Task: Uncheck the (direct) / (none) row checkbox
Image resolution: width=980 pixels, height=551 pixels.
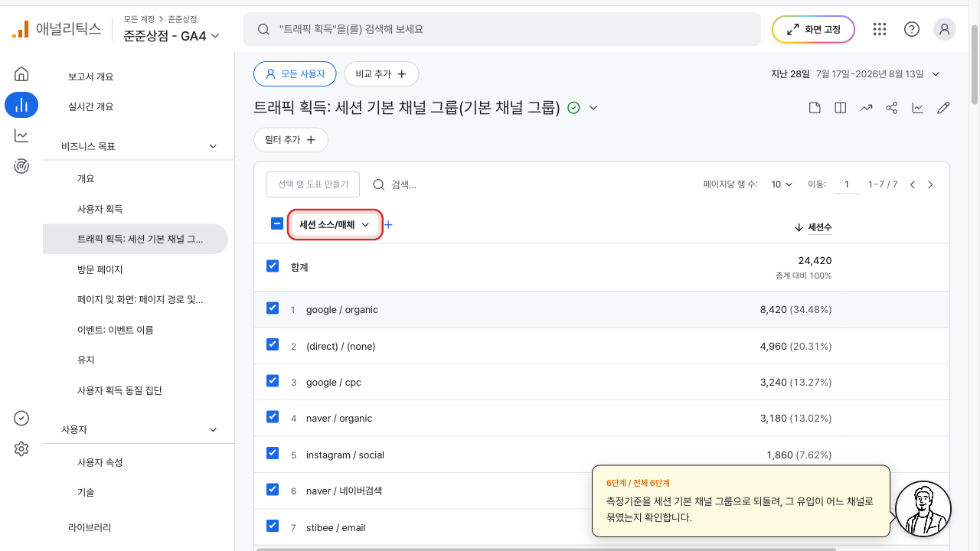Action: click(273, 344)
